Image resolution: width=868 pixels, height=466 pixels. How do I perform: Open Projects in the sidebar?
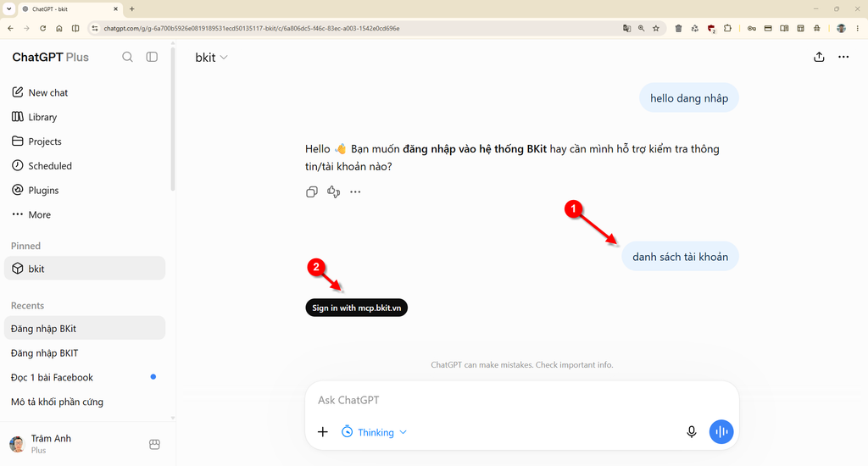coord(36,141)
